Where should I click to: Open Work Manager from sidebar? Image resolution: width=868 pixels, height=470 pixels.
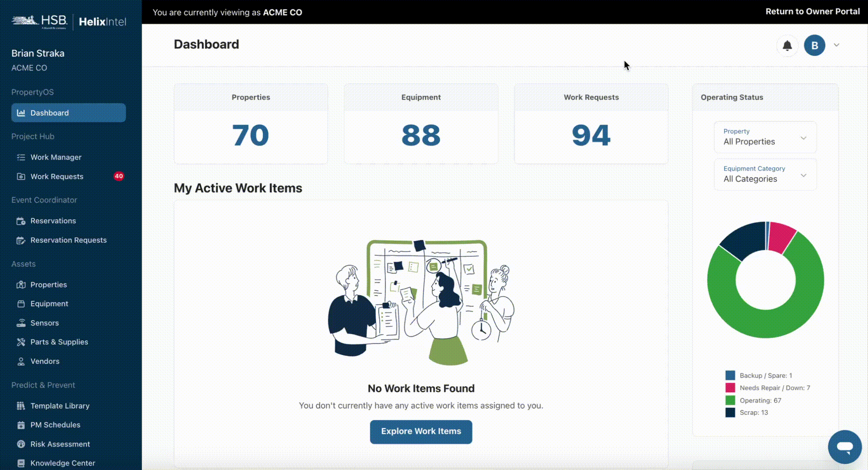[x=56, y=157]
